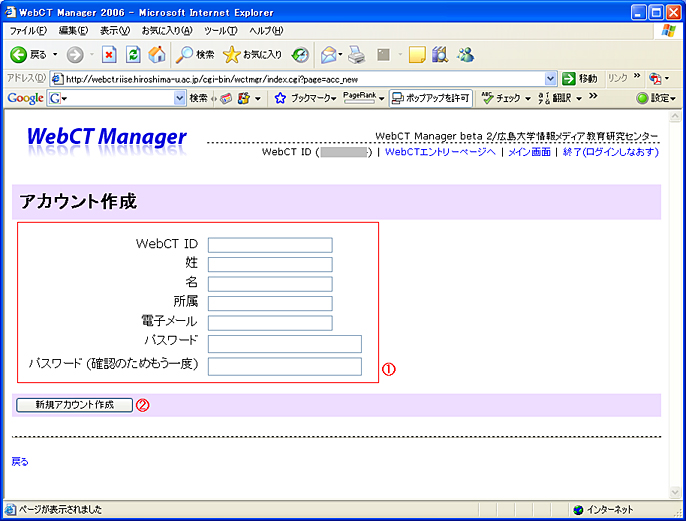
Task: Open the Tools (ツール) menu
Action: [220, 31]
